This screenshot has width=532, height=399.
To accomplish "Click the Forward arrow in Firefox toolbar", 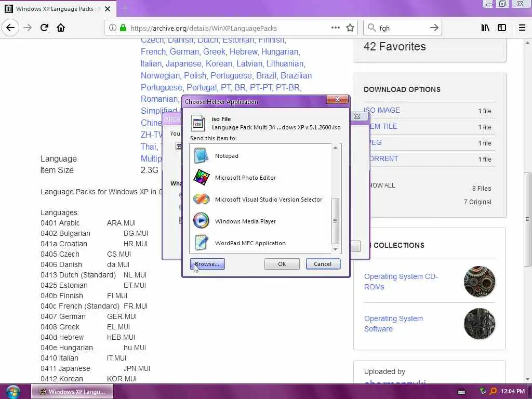I will pos(28,28).
